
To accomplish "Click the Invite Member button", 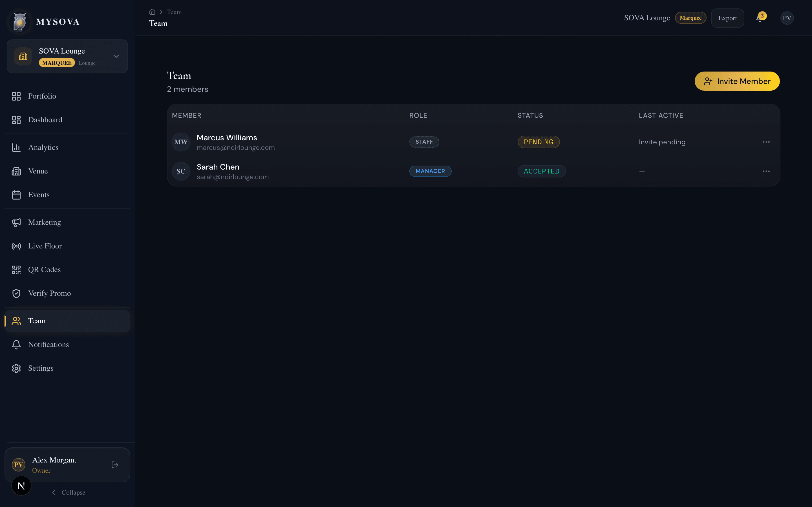I will coord(737,81).
